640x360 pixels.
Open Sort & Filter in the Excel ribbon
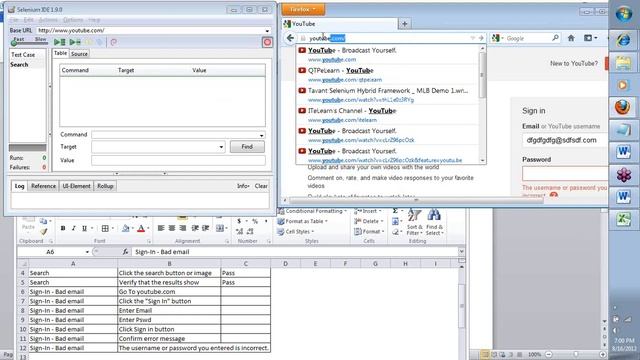click(x=414, y=222)
